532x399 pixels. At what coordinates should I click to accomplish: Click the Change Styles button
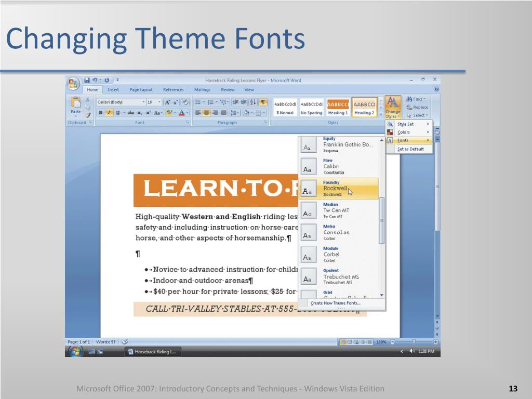point(393,107)
